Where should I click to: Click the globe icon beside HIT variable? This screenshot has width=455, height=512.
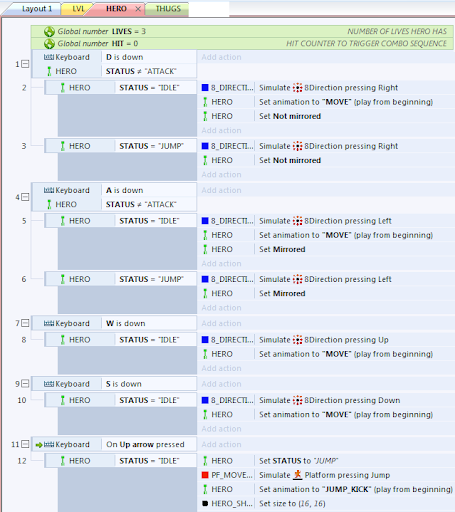point(49,44)
